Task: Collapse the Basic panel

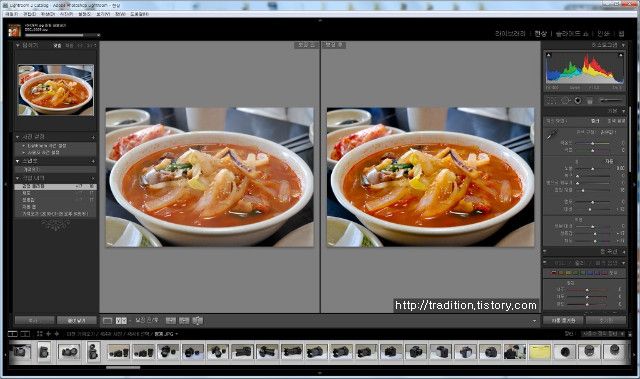Action: (x=623, y=111)
